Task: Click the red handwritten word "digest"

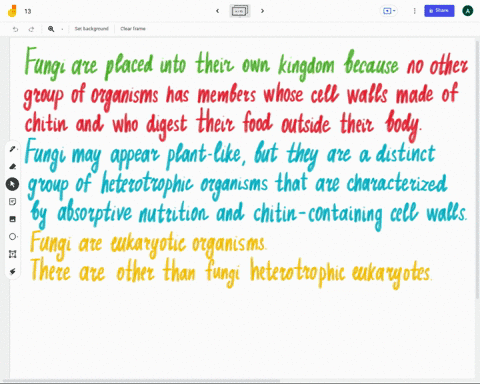Action: 167,126
